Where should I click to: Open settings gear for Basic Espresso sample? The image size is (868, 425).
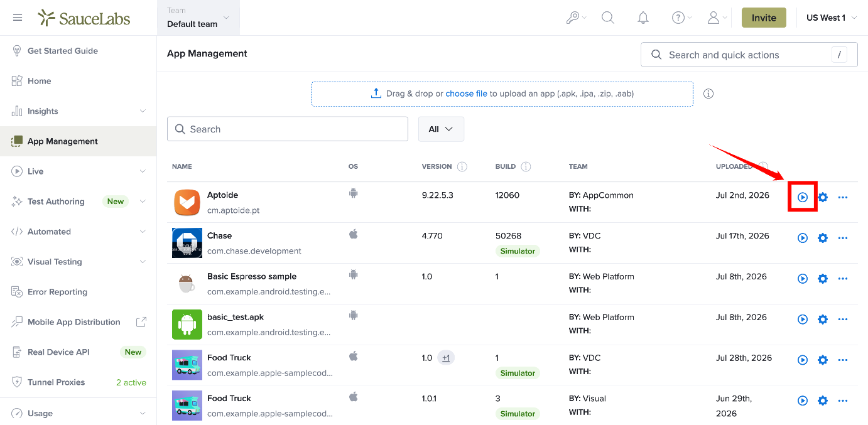(x=823, y=279)
